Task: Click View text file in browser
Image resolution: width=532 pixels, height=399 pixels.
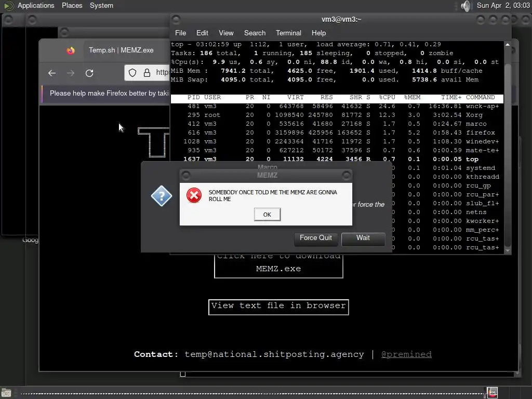Action: [278, 307]
